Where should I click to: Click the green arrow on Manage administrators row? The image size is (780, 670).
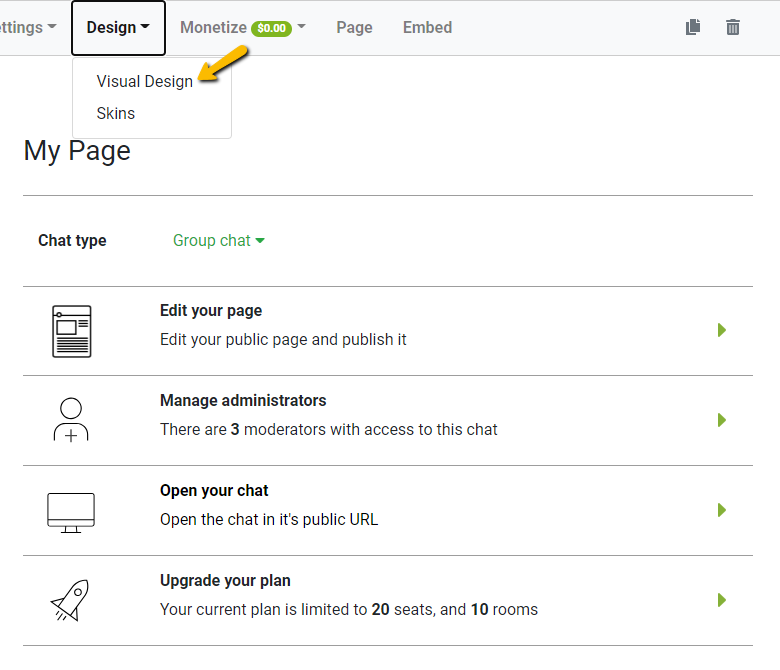click(x=722, y=420)
